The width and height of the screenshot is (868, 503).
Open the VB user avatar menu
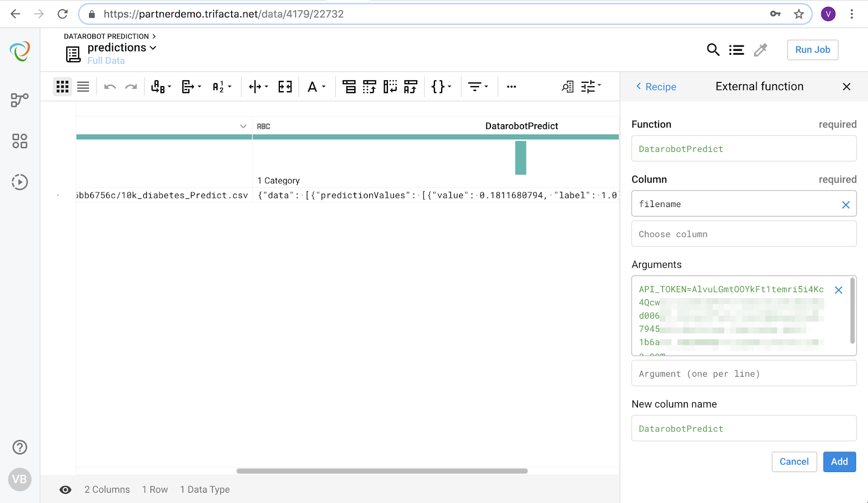(x=20, y=479)
